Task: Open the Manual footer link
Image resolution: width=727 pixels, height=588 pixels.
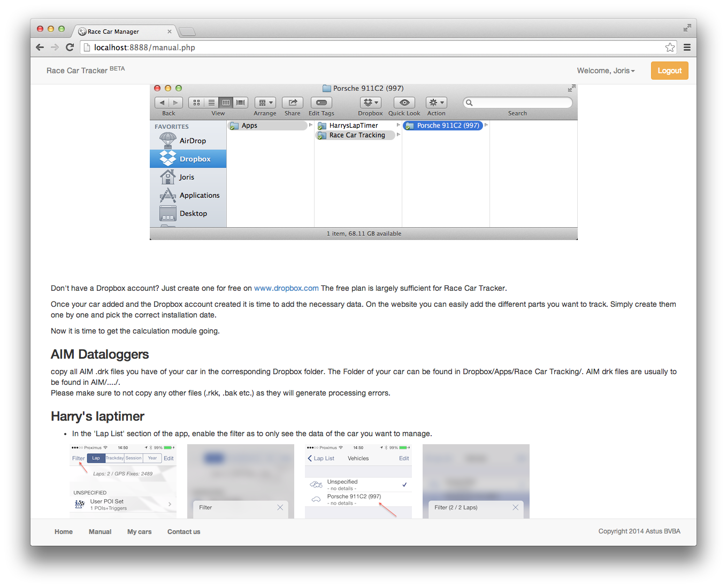Action: (100, 532)
